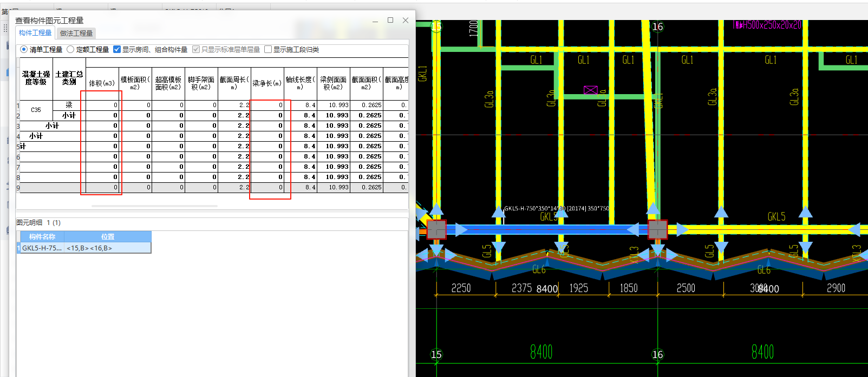Select the C35 concrete grade cell
868x377 pixels.
[36, 110]
